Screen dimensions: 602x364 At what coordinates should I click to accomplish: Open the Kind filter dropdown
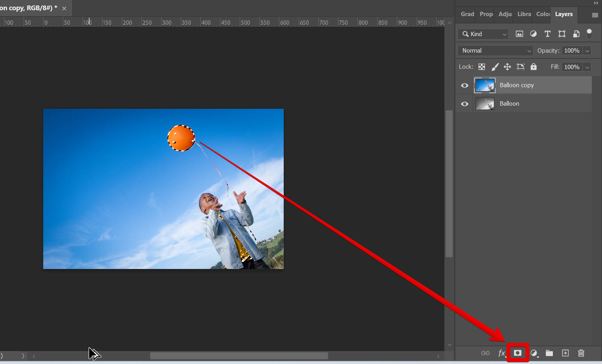coord(483,34)
